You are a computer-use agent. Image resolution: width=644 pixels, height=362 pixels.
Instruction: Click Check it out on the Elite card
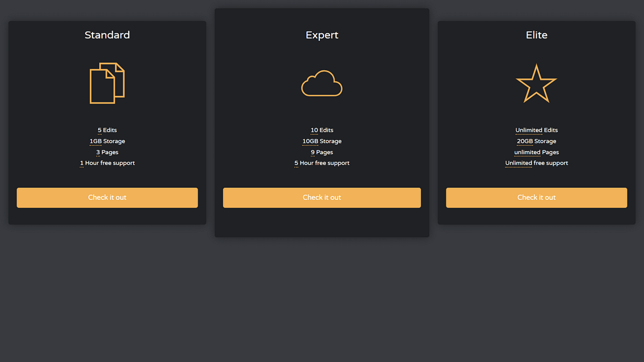tap(536, 198)
